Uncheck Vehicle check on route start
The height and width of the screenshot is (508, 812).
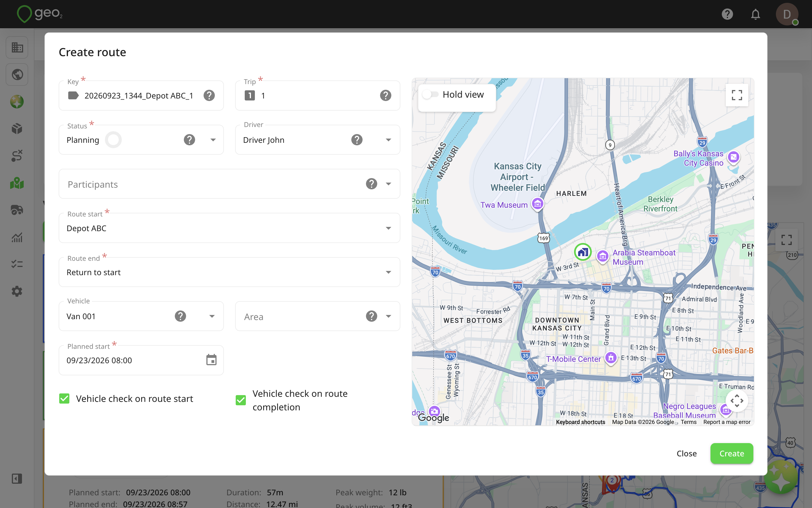tap(64, 398)
